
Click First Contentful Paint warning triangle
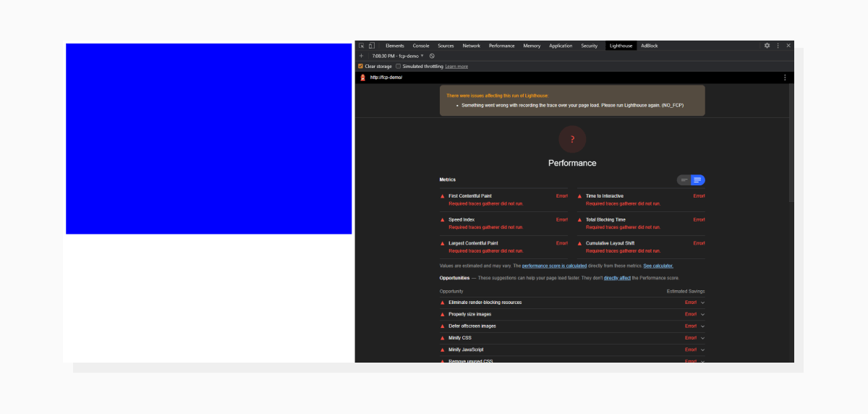443,196
